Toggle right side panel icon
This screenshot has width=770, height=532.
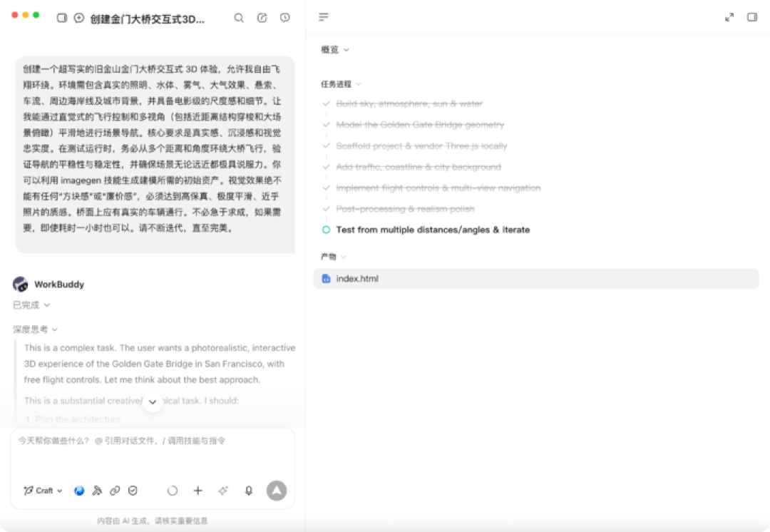click(x=752, y=17)
